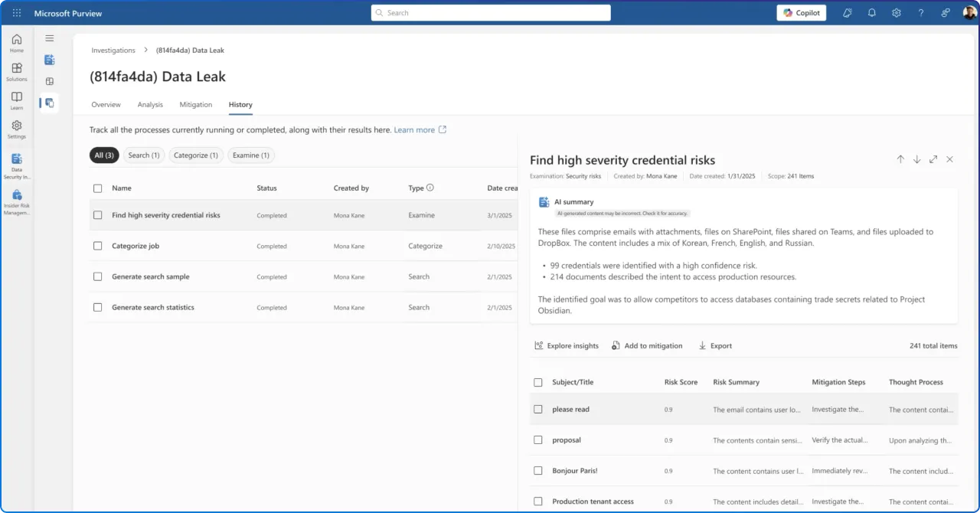Open the Categorize job entry
Viewport: 980px width, 513px height.
pyautogui.click(x=136, y=246)
